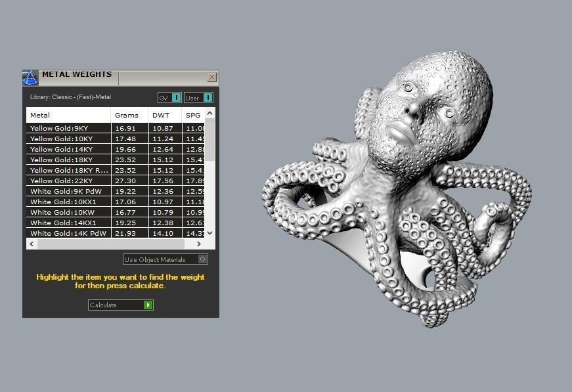572x392 pixels.
Task: Toggle the GV library switch
Action: [x=169, y=98]
